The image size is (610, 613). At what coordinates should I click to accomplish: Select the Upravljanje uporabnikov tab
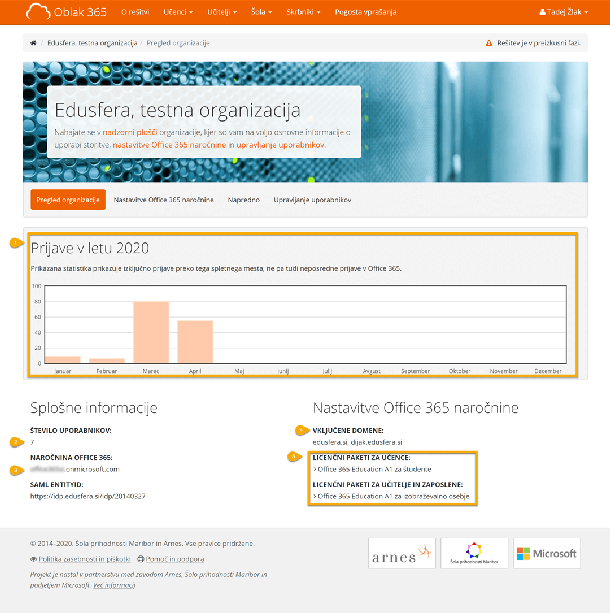coord(311,200)
